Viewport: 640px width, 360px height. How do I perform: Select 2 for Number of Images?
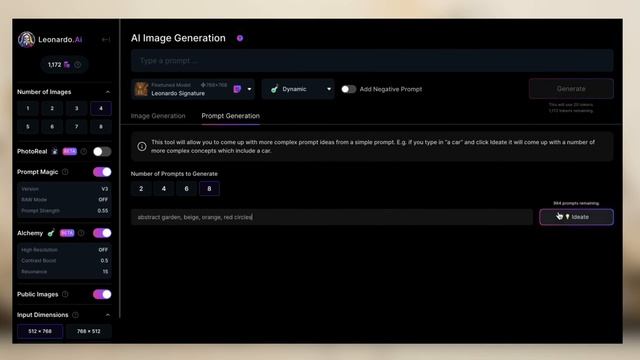click(52, 109)
